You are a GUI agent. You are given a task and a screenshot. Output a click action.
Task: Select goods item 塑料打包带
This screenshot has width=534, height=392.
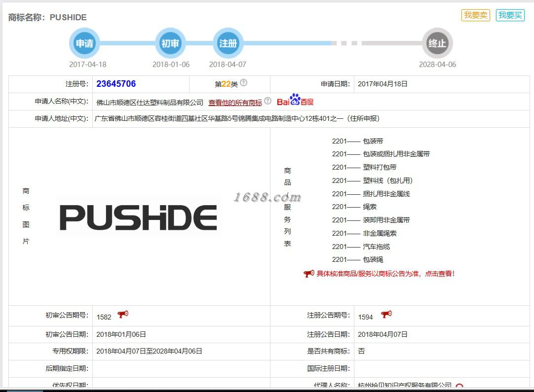[x=380, y=167]
